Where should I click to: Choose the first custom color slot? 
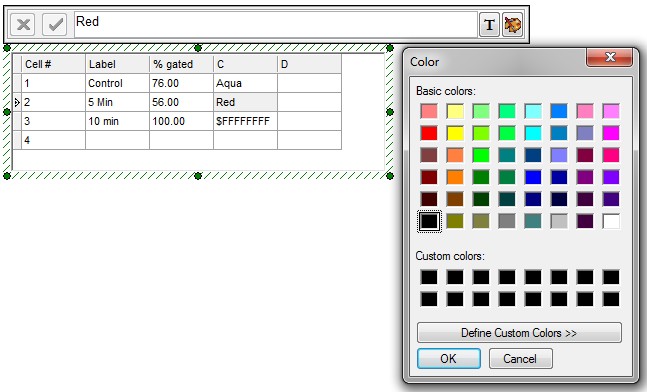[429, 277]
